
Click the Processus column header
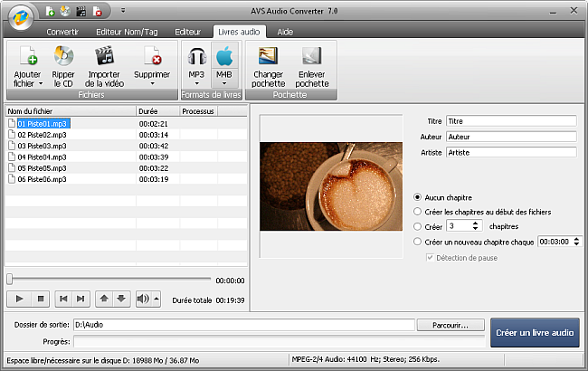[198, 111]
